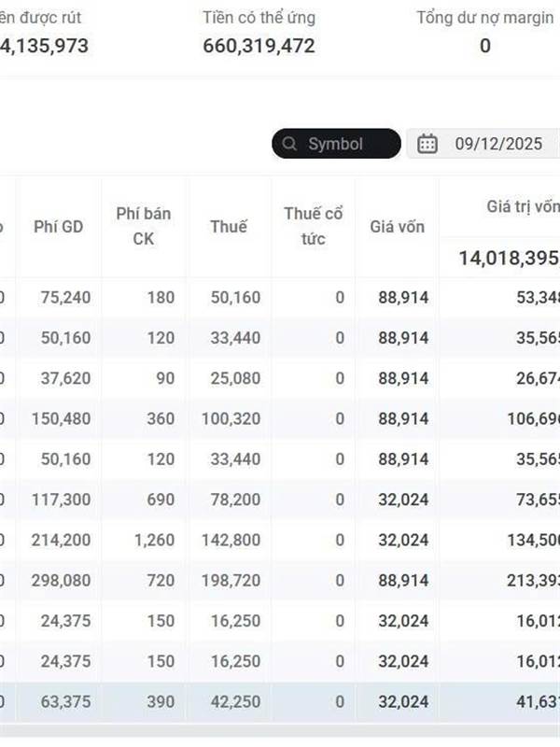
Task: Click the Tổng dư nợ margin label
Action: 484,18
